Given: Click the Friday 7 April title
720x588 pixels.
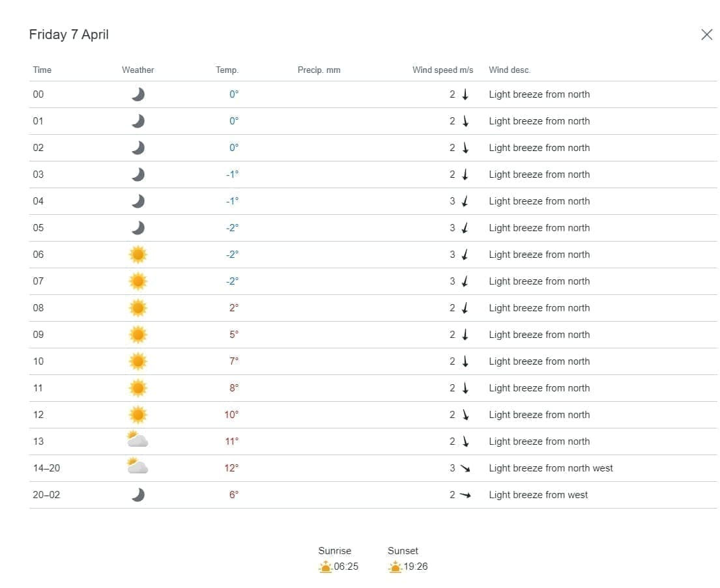Looking at the screenshot, I should [69, 35].
